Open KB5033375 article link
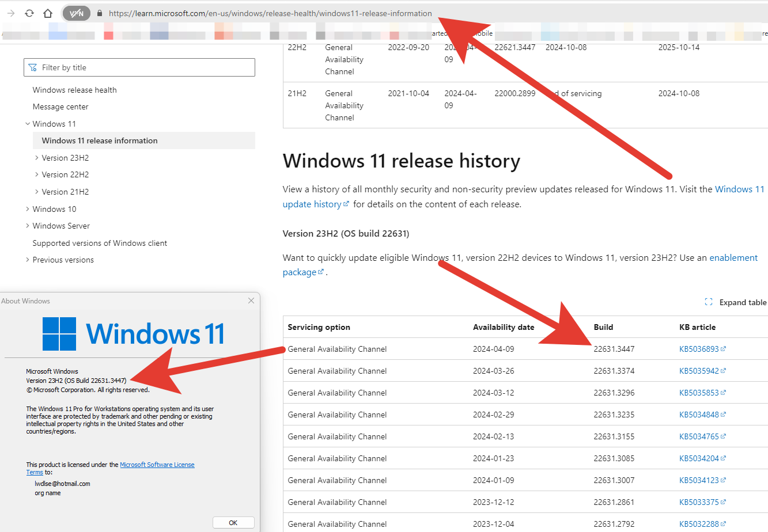768x532 pixels. pyautogui.click(x=702, y=502)
